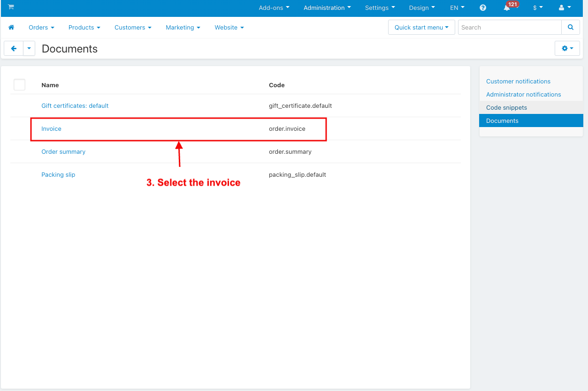588x391 pixels.
Task: Open the Add-ons menu
Action: 274,8
